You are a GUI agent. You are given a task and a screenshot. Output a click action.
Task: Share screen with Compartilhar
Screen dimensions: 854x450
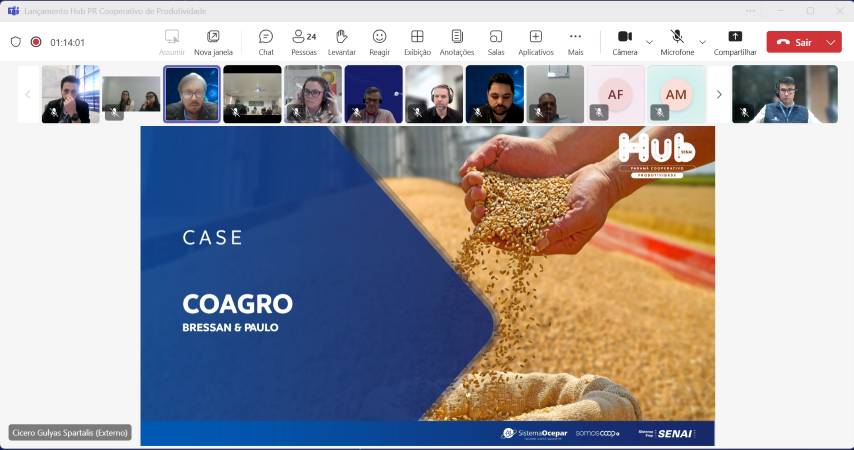tap(735, 42)
